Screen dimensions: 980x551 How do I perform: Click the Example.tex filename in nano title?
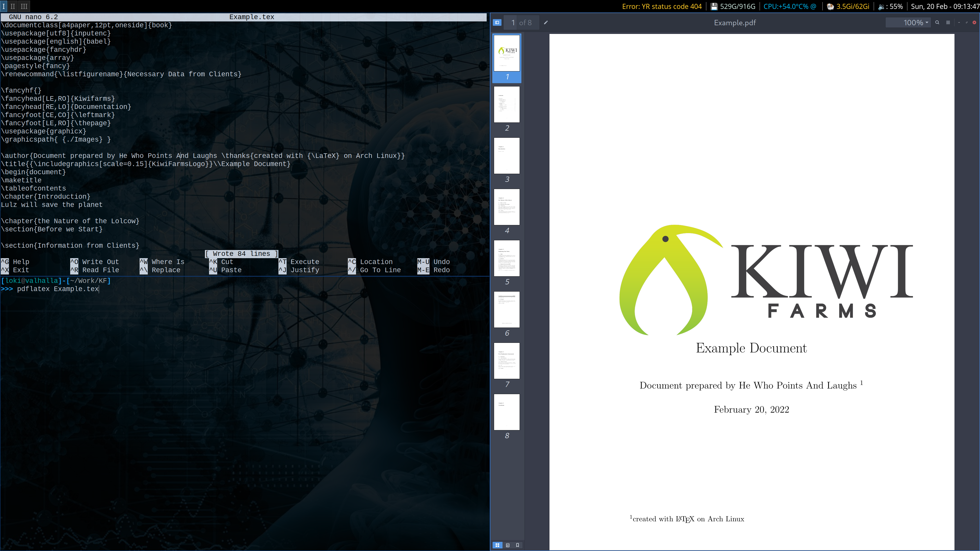point(251,17)
